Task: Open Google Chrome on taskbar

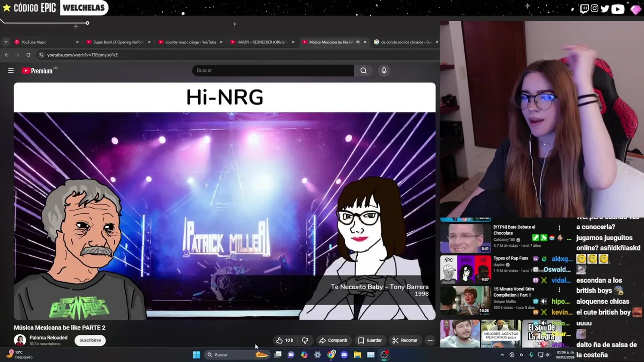Action: 331,355
